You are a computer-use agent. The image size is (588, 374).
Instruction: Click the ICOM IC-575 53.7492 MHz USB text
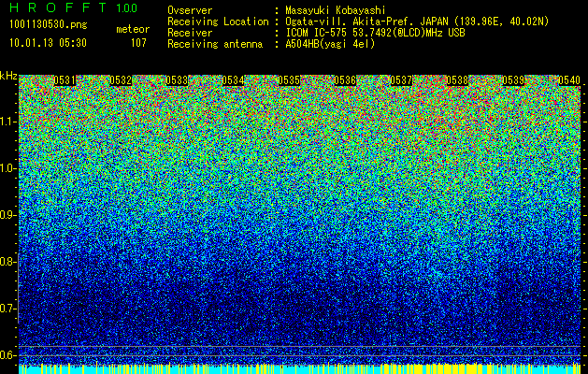pyautogui.click(x=375, y=33)
